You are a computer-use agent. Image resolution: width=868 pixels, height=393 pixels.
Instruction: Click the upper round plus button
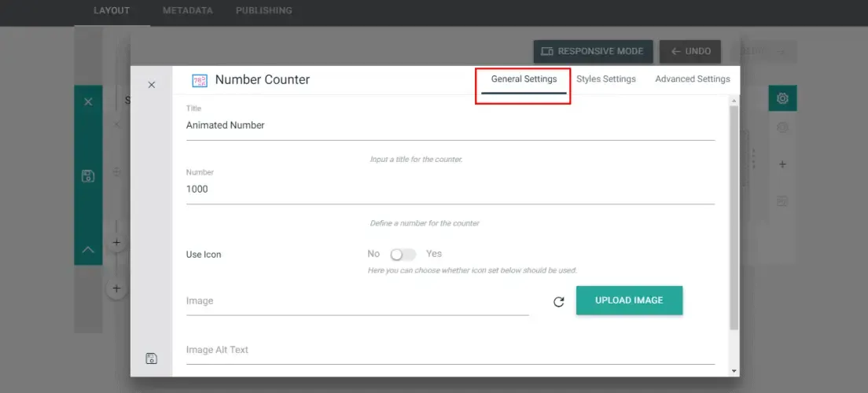click(x=116, y=242)
